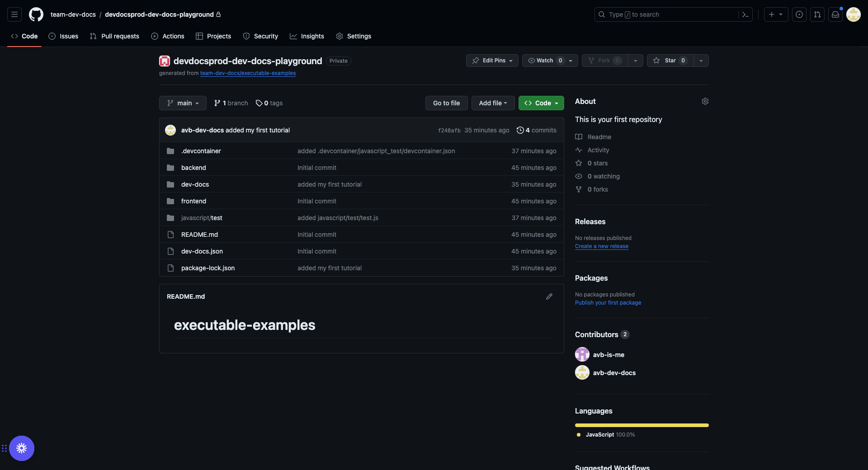Viewport: 868px width, 470px height.
Task: Open About settings gear icon
Action: 705,101
